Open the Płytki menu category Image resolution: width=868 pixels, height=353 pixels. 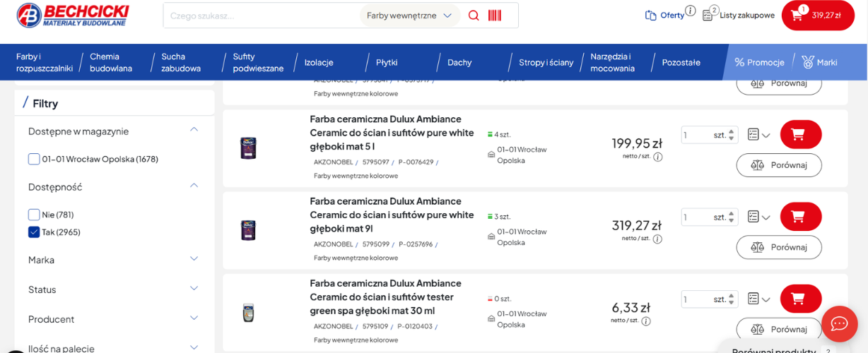[x=387, y=62]
